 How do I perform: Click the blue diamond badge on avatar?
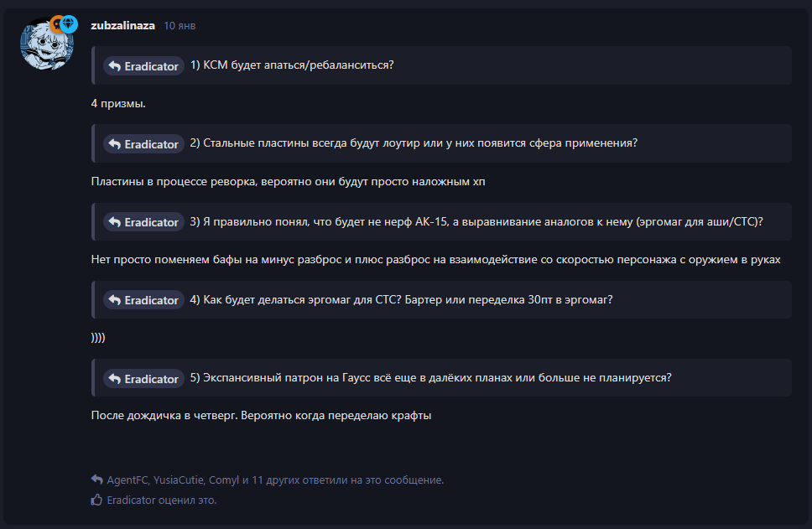coord(69,23)
